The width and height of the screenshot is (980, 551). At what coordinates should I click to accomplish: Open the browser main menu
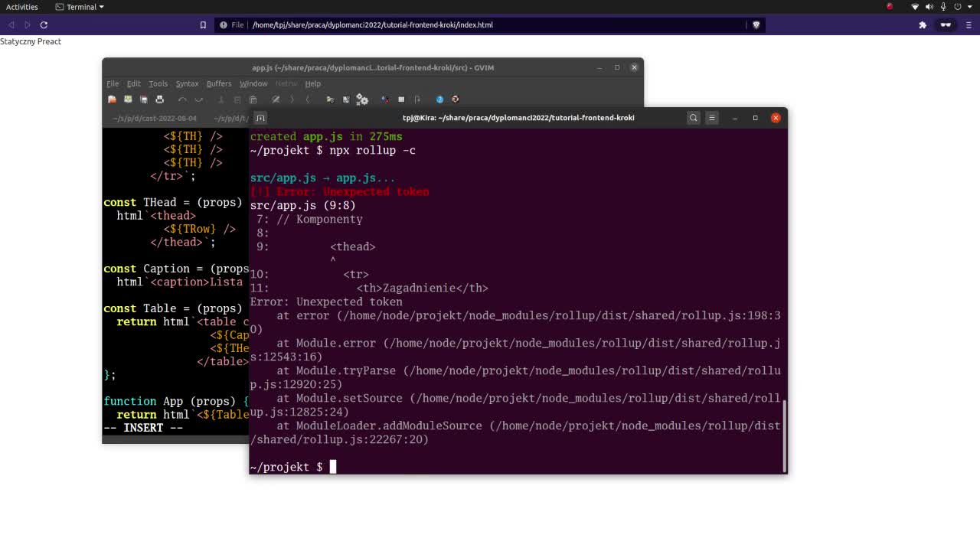click(969, 24)
